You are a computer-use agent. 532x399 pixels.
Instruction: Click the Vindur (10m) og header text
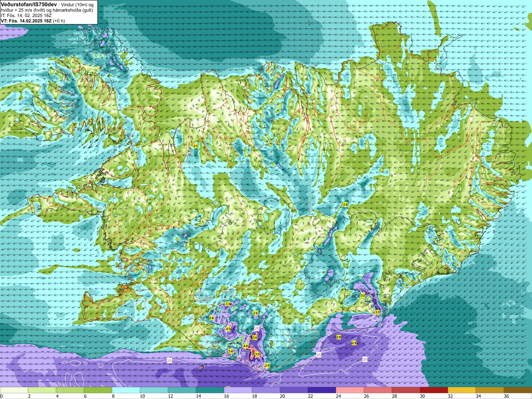click(78, 5)
